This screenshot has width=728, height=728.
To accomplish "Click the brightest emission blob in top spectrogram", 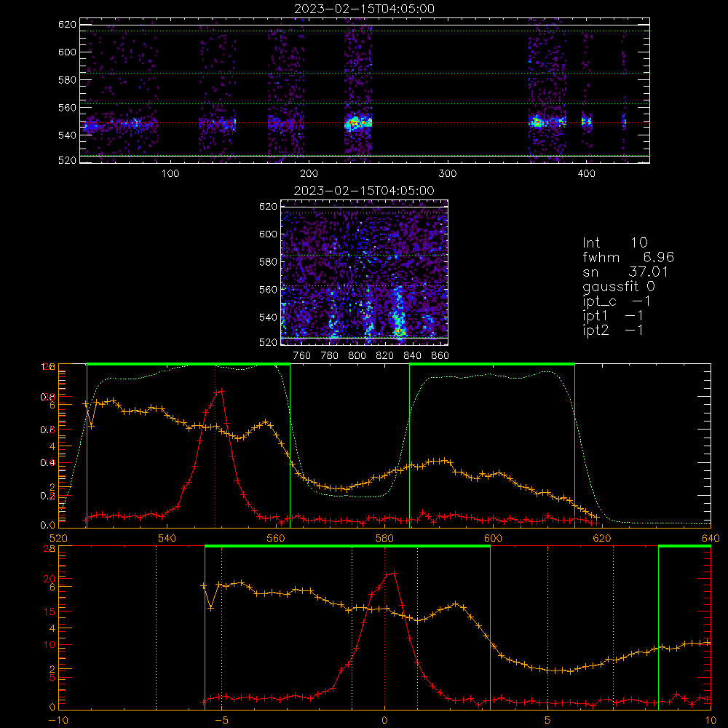I will tap(357, 122).
